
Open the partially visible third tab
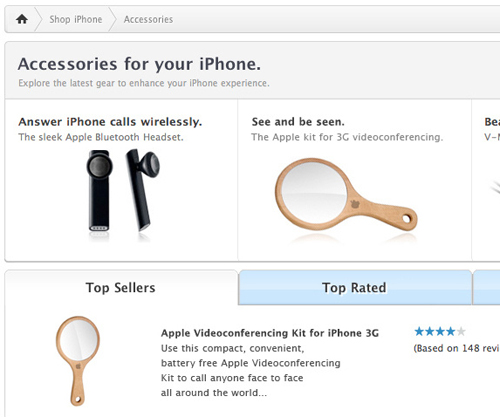click(486, 288)
